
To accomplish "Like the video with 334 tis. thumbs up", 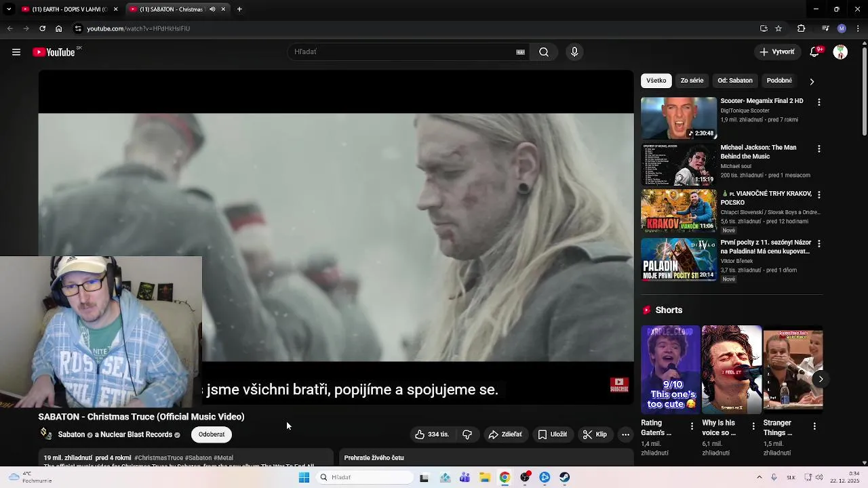I will [431, 434].
